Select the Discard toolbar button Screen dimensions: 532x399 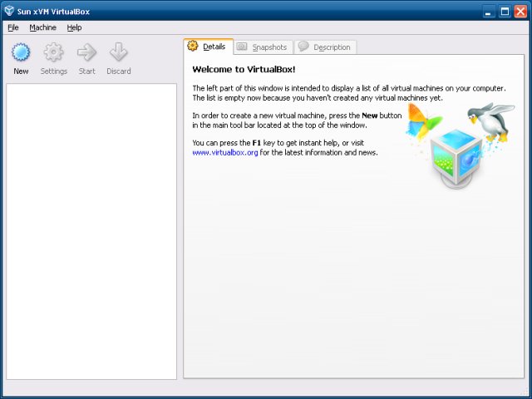[118, 58]
